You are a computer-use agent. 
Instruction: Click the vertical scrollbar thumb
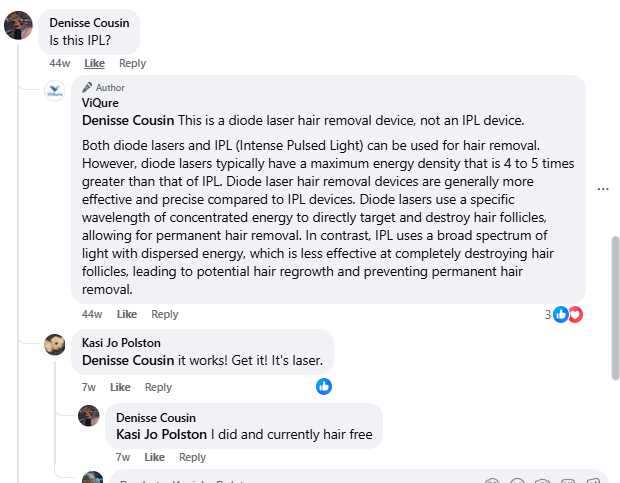click(615, 307)
